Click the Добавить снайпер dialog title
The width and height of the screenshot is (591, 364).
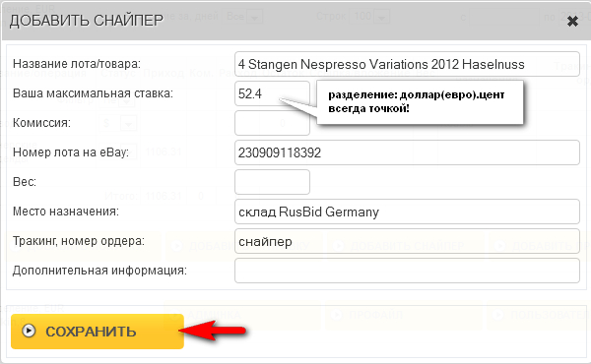pos(87,21)
